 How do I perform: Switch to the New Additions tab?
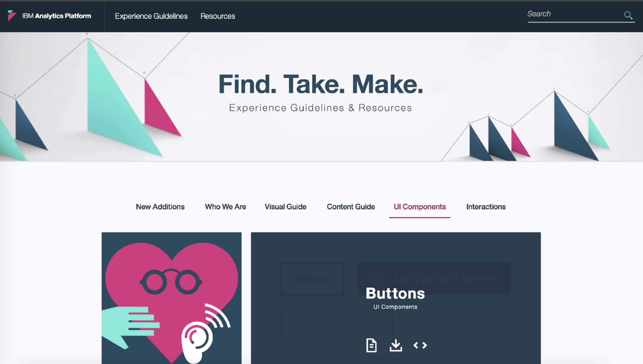pos(160,207)
